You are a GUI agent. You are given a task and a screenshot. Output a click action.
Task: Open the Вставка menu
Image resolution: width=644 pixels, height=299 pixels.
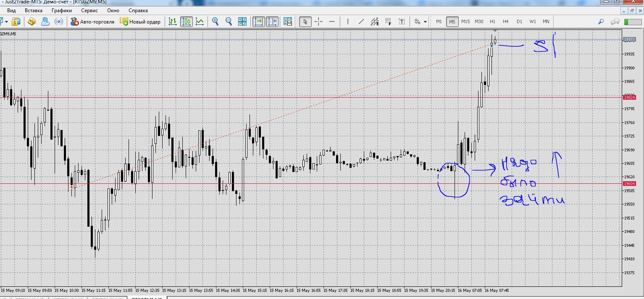point(34,11)
